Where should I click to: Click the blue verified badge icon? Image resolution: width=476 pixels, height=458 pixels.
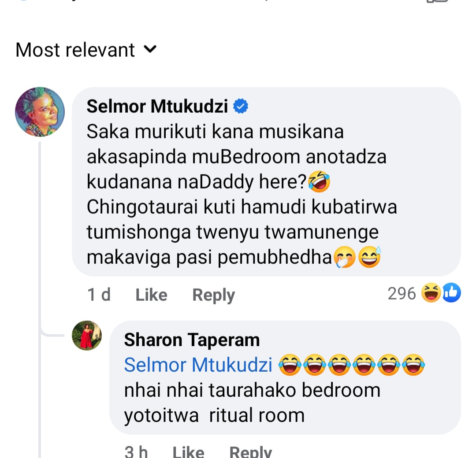coord(241,106)
